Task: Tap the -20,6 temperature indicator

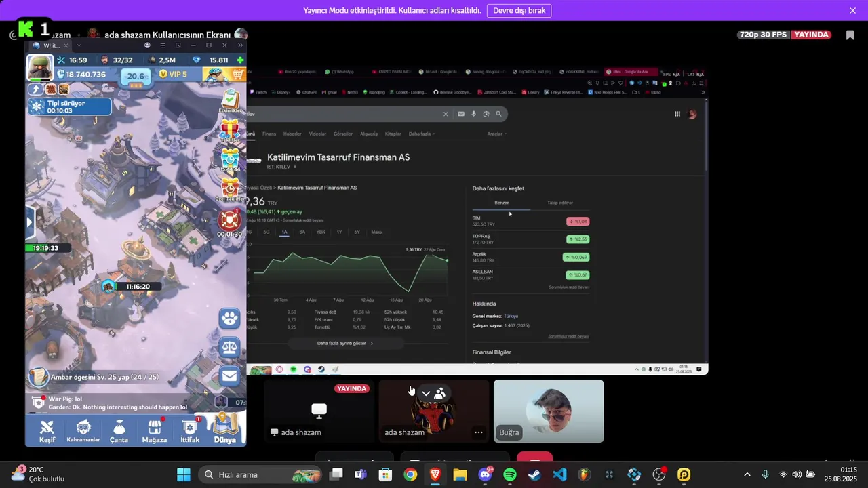Action: (x=136, y=77)
